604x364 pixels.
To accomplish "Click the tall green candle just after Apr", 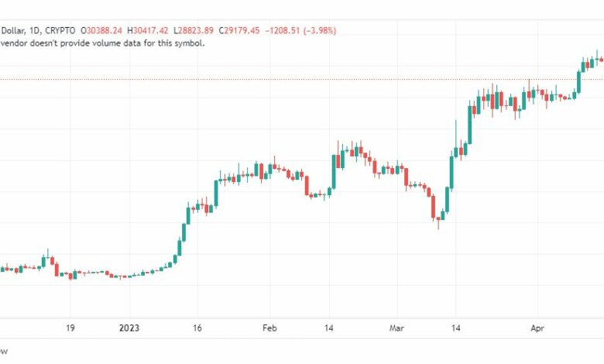I will (x=579, y=80).
